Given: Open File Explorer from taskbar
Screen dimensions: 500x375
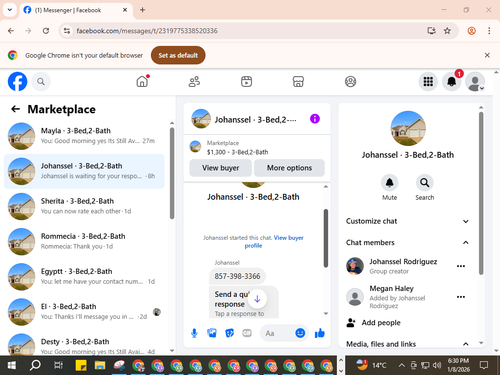Looking at the screenshot, I should [100, 365].
